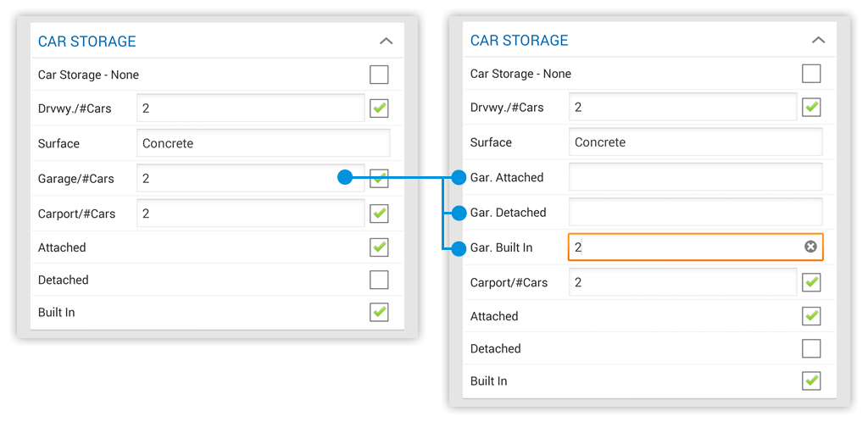Uncheck Built In checkbox in left panel
The width and height of the screenshot is (868, 422).
[379, 312]
